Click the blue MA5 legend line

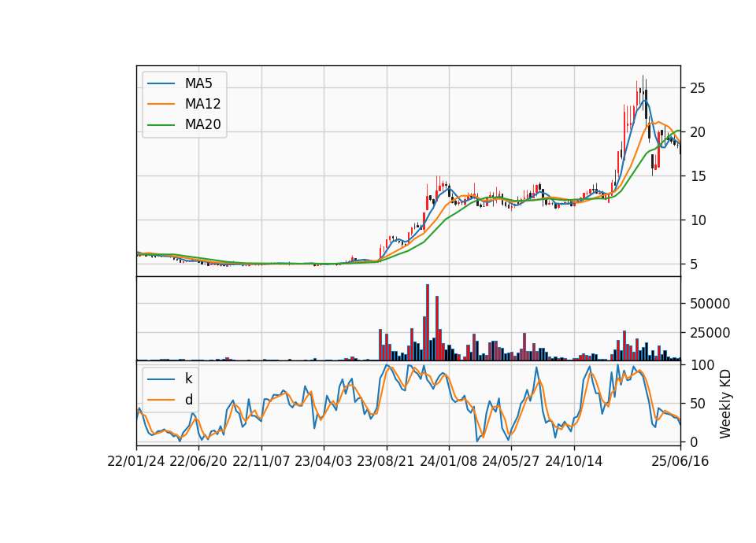coord(161,83)
